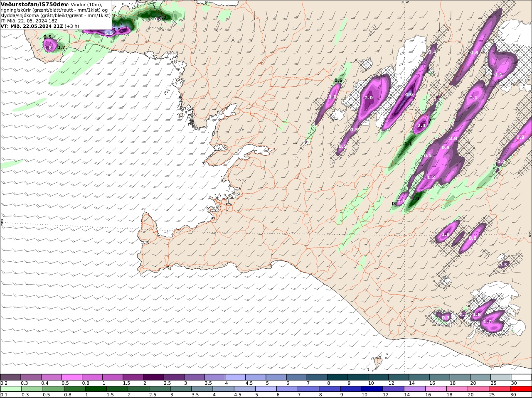Click the 1.9 value on dark green patch

(x=415, y=199)
